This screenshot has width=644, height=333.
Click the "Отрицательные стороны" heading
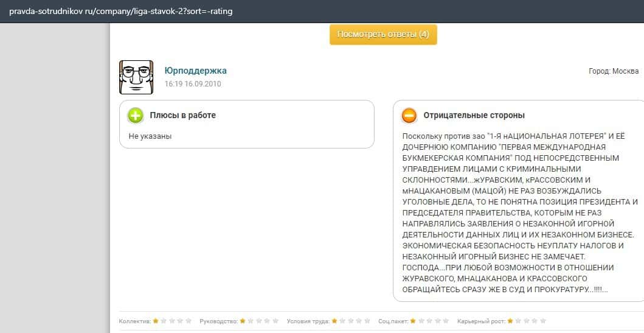pos(474,115)
